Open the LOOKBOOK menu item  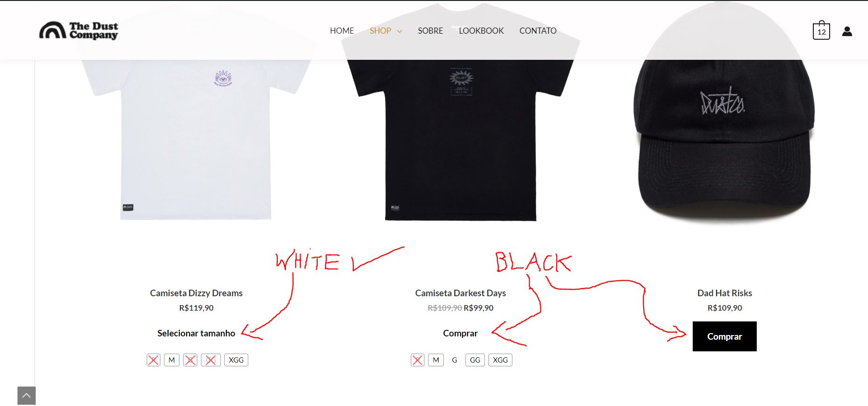coord(481,31)
